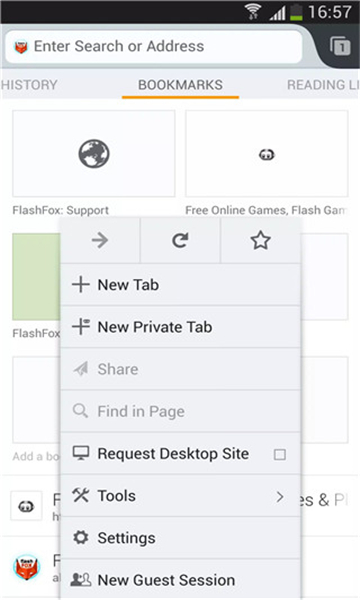The width and height of the screenshot is (360, 600).
Task: Switch to the History tab
Action: coord(29,85)
